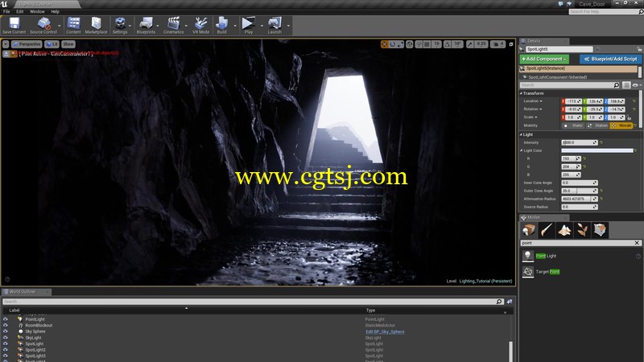Open the grid snap value 10 dropdown
This screenshot has height=362, width=644.
click(436, 44)
